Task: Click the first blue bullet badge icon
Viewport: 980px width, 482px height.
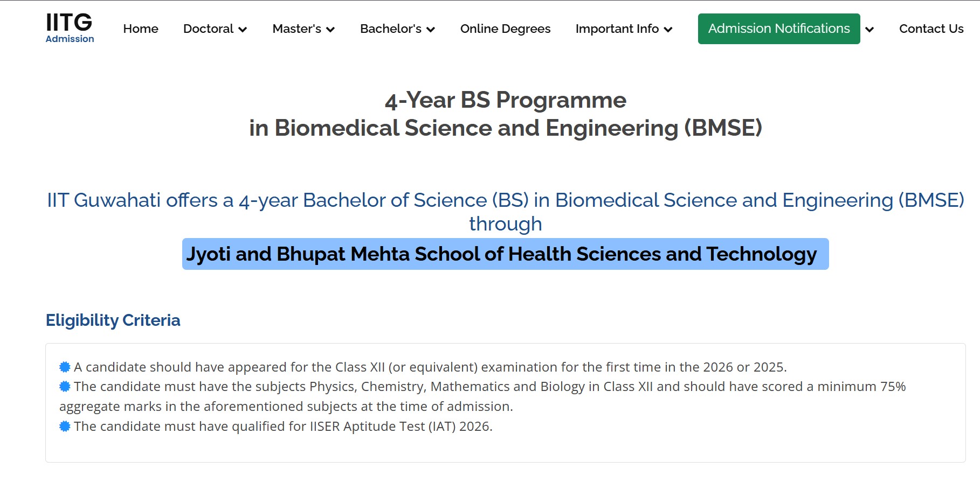Action: click(x=65, y=367)
